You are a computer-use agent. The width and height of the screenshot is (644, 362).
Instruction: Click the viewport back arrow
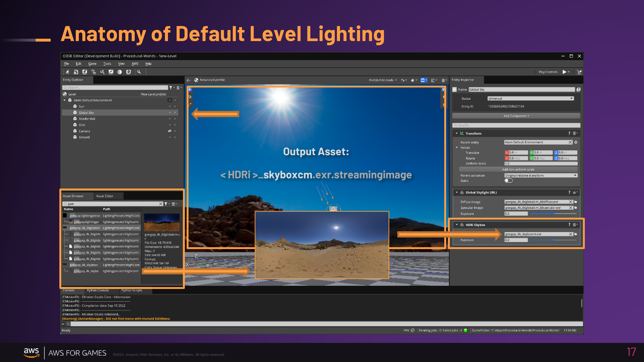pyautogui.click(x=189, y=80)
